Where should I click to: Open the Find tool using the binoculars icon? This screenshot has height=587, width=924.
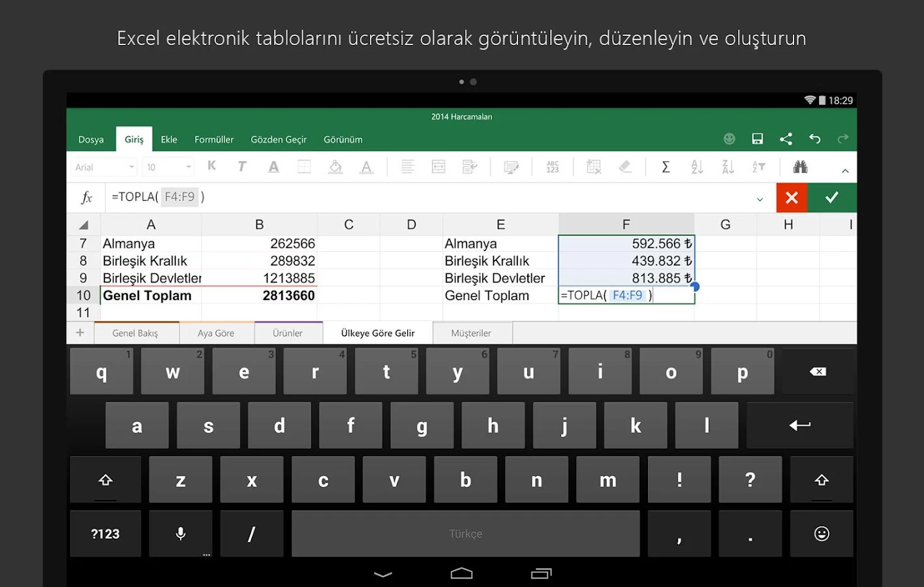pos(801,166)
